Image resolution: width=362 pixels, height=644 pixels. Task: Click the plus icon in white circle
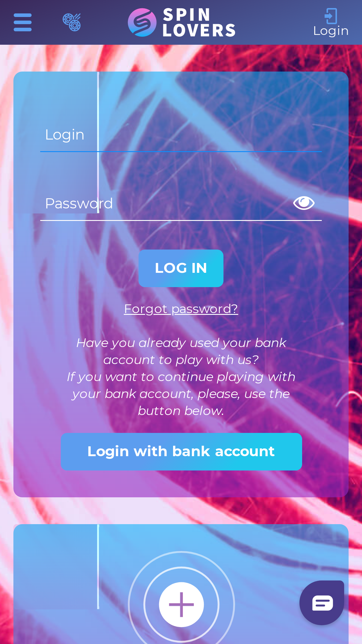coord(181,604)
